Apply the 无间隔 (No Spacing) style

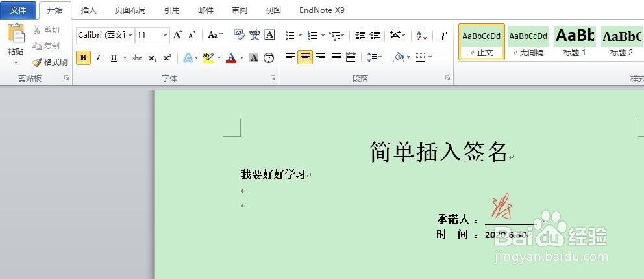point(528,42)
